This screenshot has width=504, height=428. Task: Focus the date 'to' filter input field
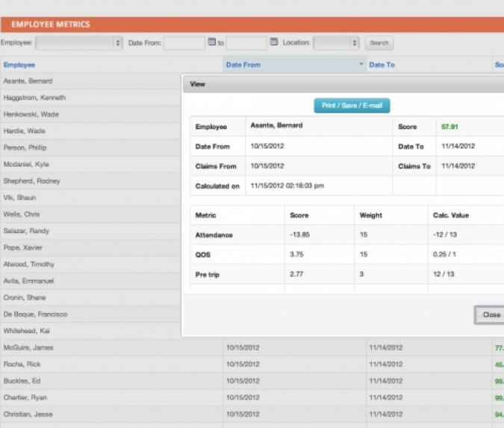(x=246, y=43)
